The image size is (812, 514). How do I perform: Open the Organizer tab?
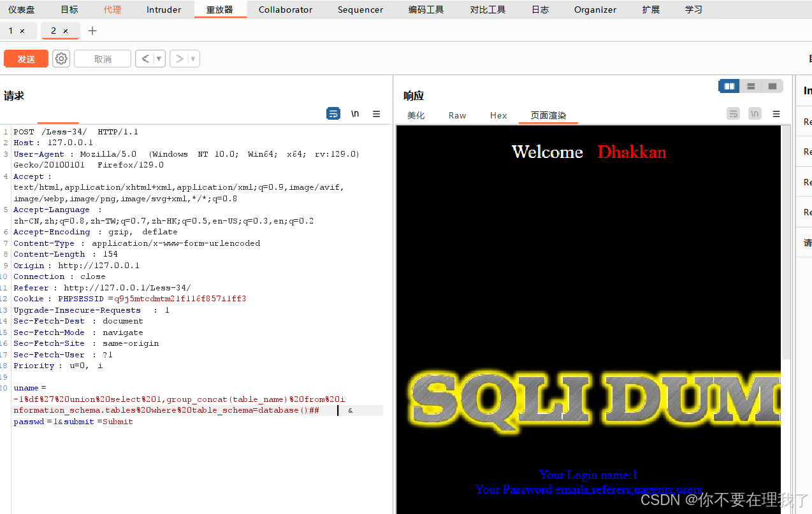pyautogui.click(x=595, y=10)
